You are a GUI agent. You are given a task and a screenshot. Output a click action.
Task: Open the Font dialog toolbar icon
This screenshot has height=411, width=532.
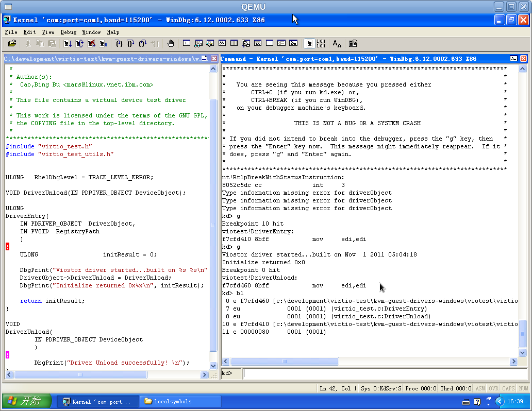pos(337,43)
